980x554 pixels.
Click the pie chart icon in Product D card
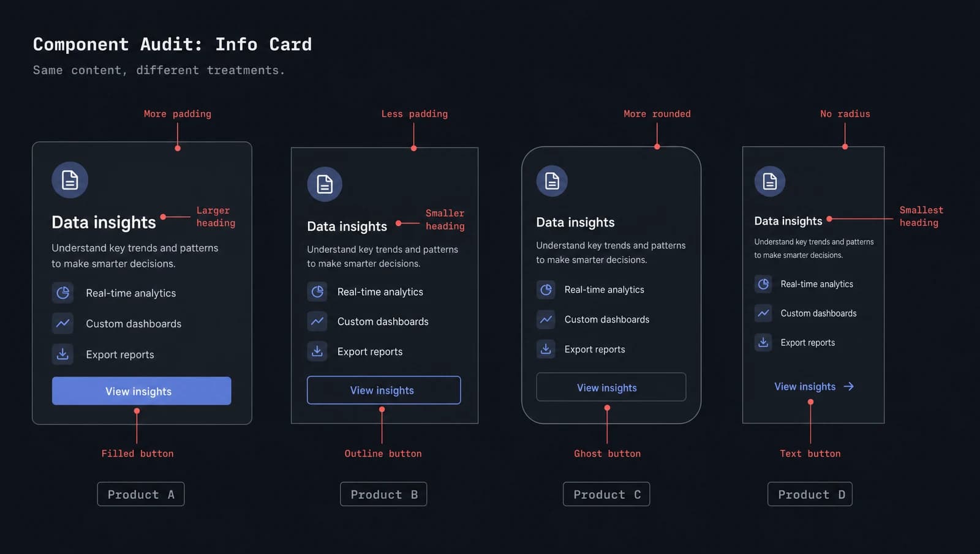point(763,284)
